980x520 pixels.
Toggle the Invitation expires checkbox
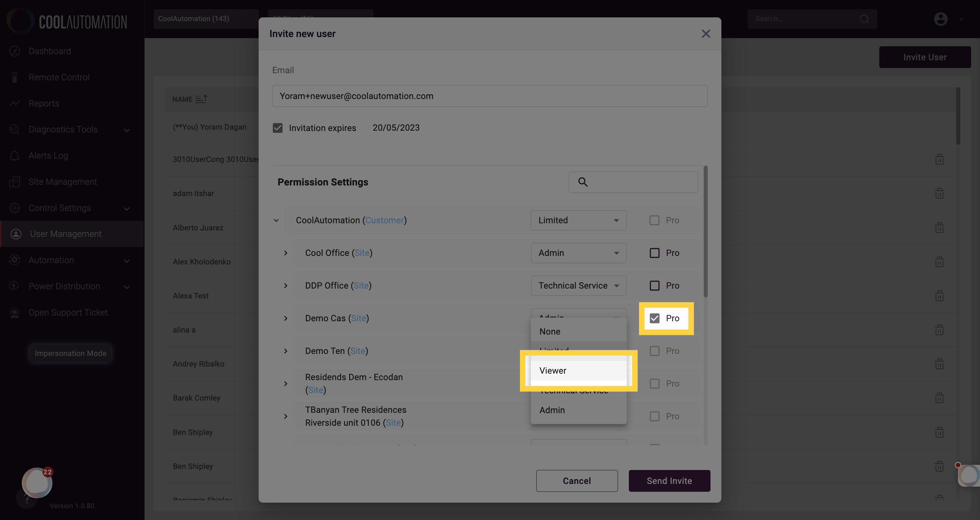coord(278,128)
